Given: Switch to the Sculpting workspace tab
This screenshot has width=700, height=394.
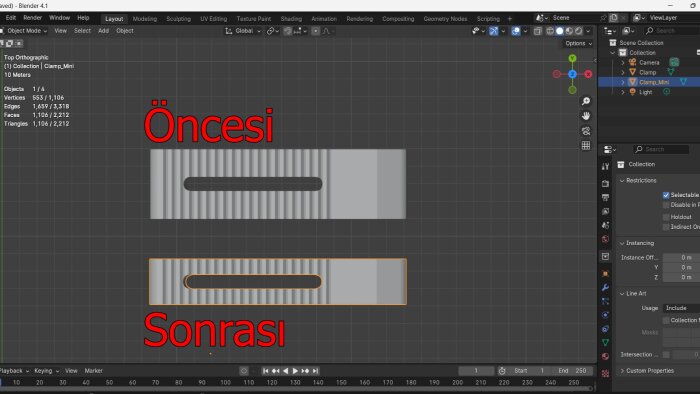Looking at the screenshot, I should click(x=179, y=19).
